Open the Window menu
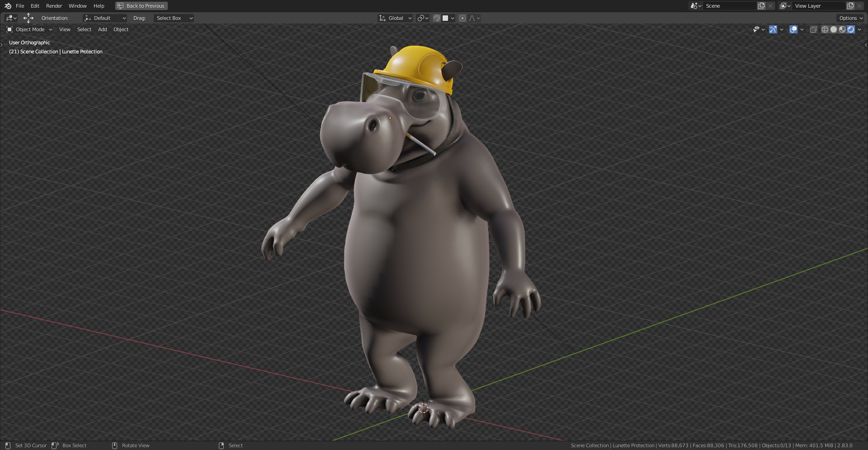Viewport: 868px width, 450px height. (x=77, y=6)
